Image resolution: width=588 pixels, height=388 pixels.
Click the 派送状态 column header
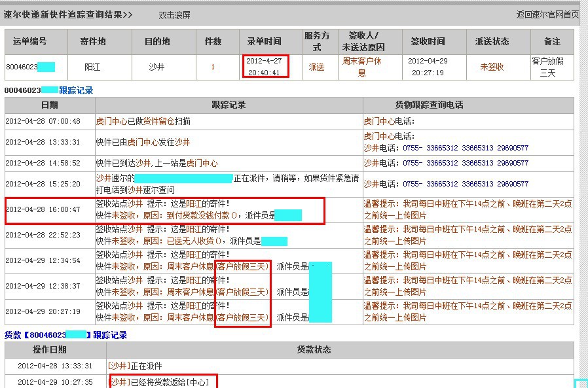(x=492, y=41)
